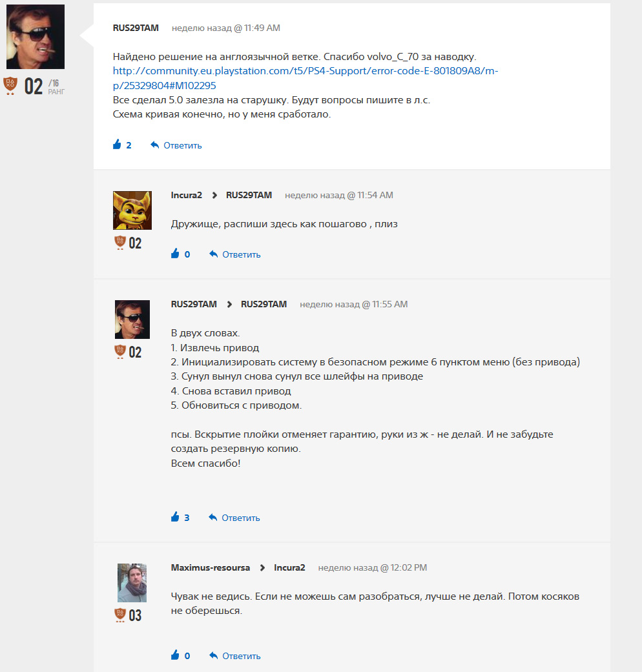Viewport: 642px width, 672px height.
Task: Click rank badge icon beside top post avatar
Action: pos(11,85)
